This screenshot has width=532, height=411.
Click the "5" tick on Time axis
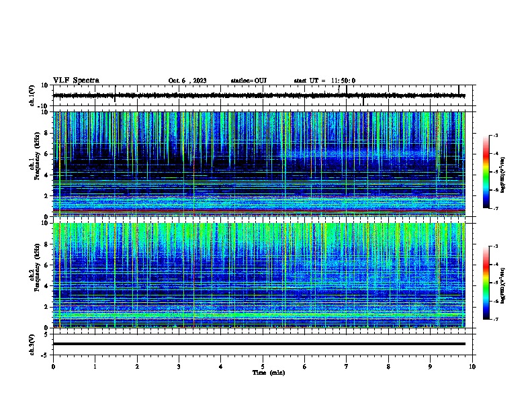tap(263, 367)
